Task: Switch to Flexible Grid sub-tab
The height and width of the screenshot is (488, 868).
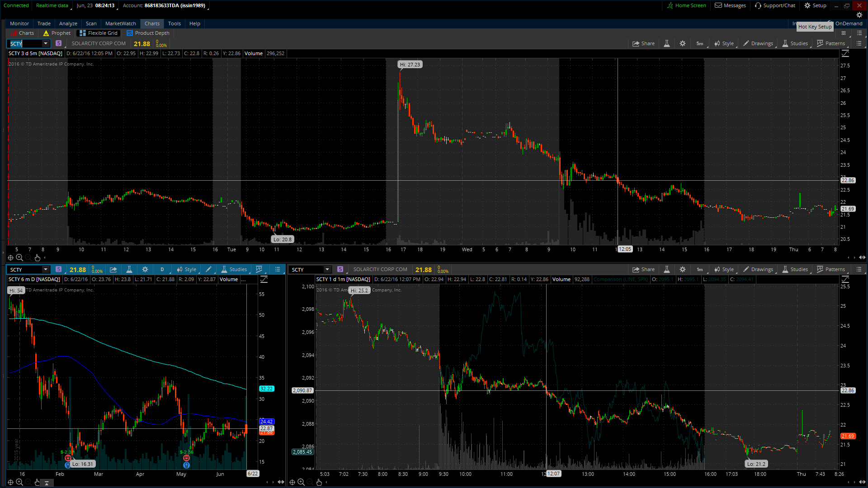Action: click(99, 33)
